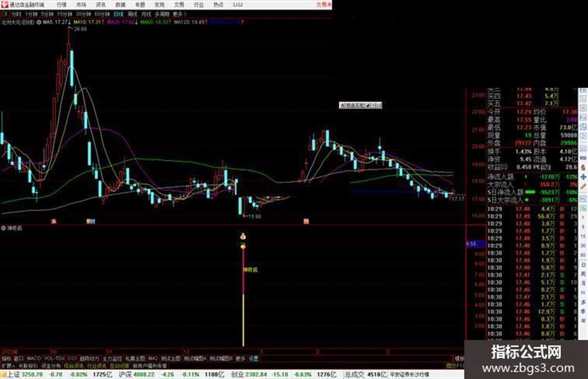Select the 主力监控 indicator tab
588x379 pixels.
112,358
